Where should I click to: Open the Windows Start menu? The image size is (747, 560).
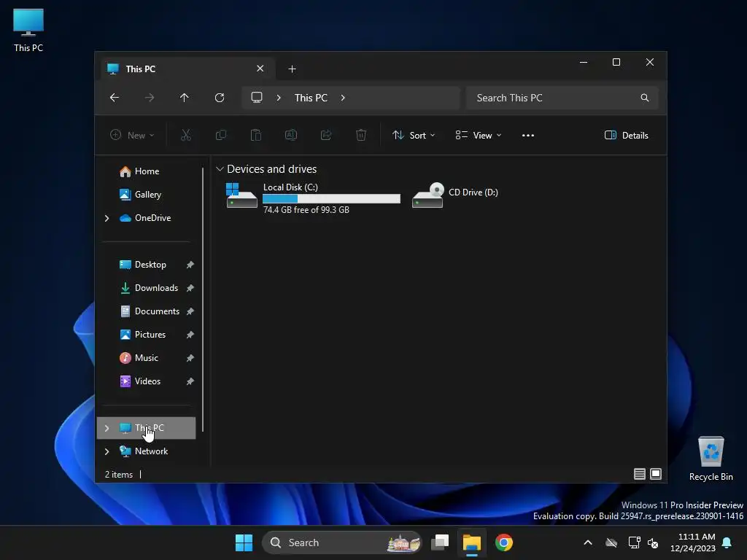pos(244,542)
